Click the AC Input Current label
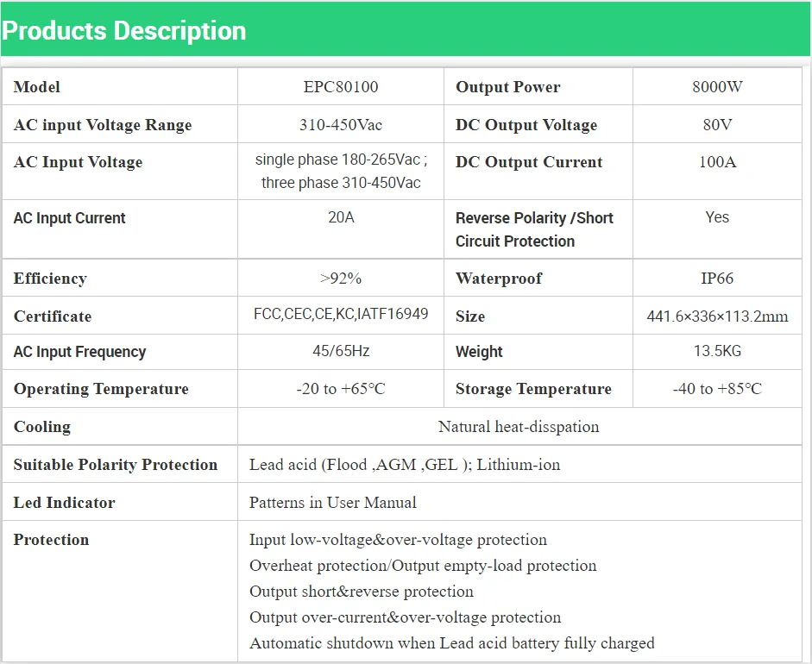Viewport: 812px width, 664px height. pyautogui.click(x=69, y=218)
